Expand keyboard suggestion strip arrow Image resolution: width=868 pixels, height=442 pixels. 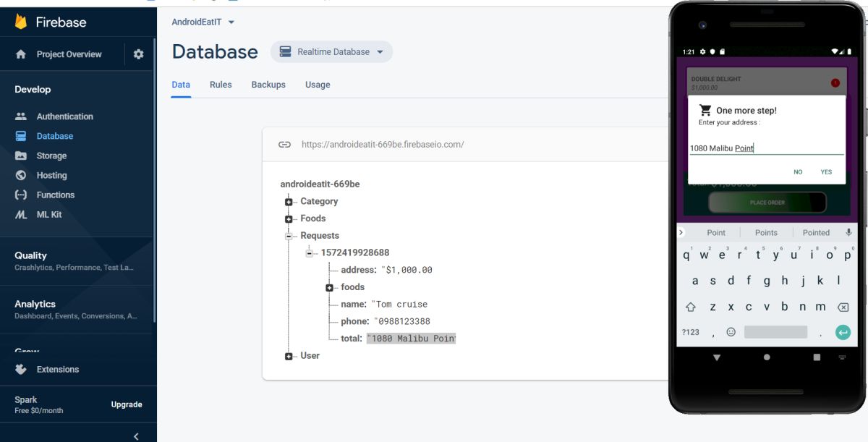(681, 232)
